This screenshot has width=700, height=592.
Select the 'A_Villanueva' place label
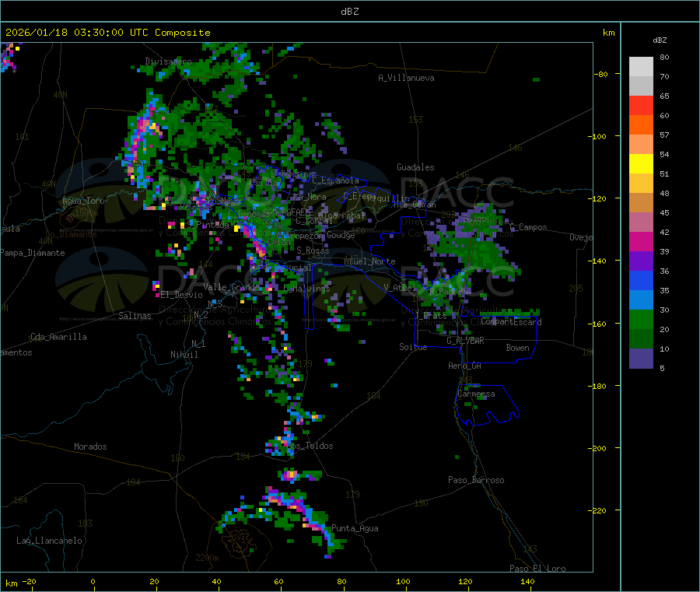[x=406, y=78]
